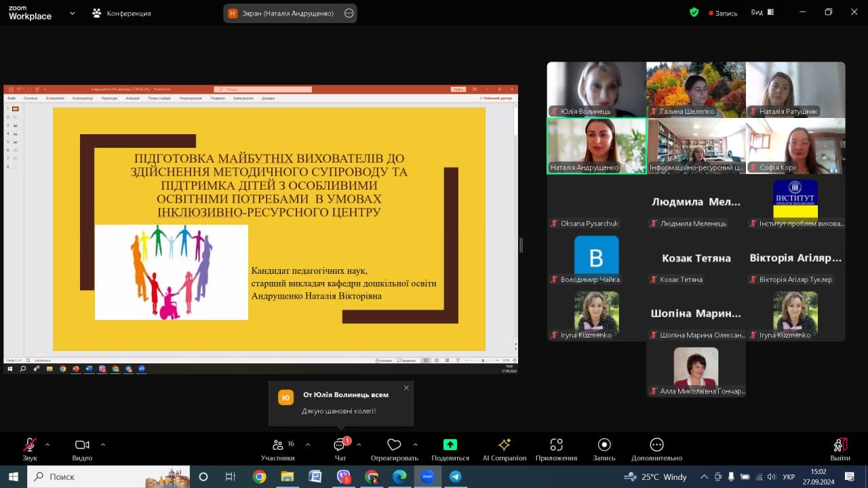868x488 pixels.
Task: Expand the arrow next to Участники
Action: coord(308,445)
